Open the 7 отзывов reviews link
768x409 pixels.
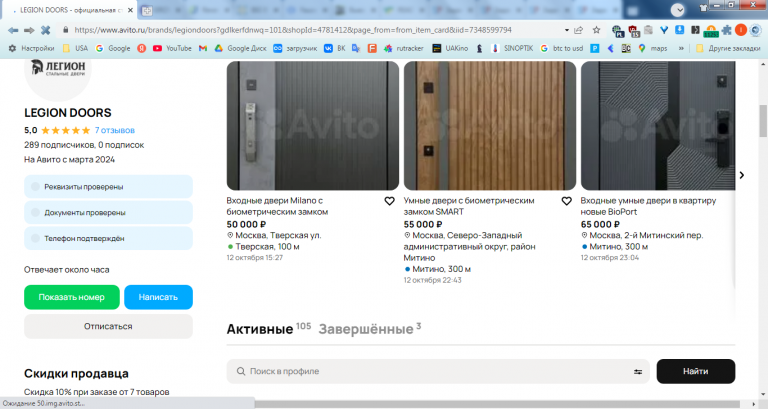[115, 130]
